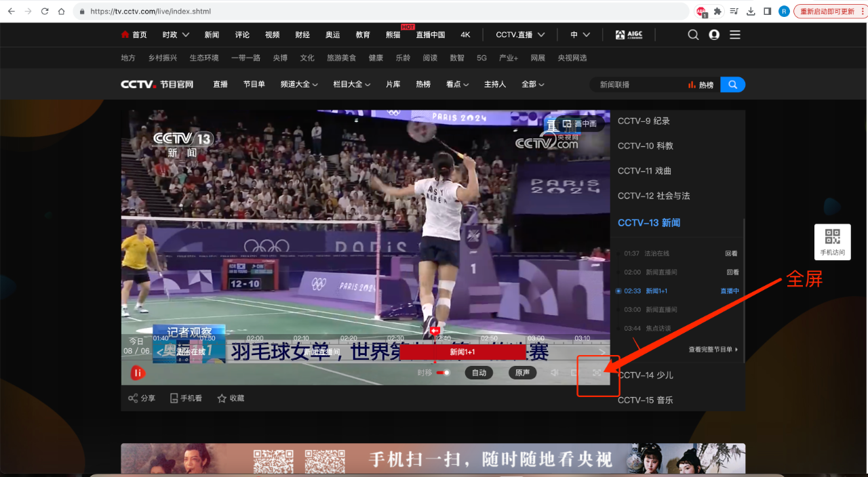Go back in the browser
868x477 pixels.
12,12
